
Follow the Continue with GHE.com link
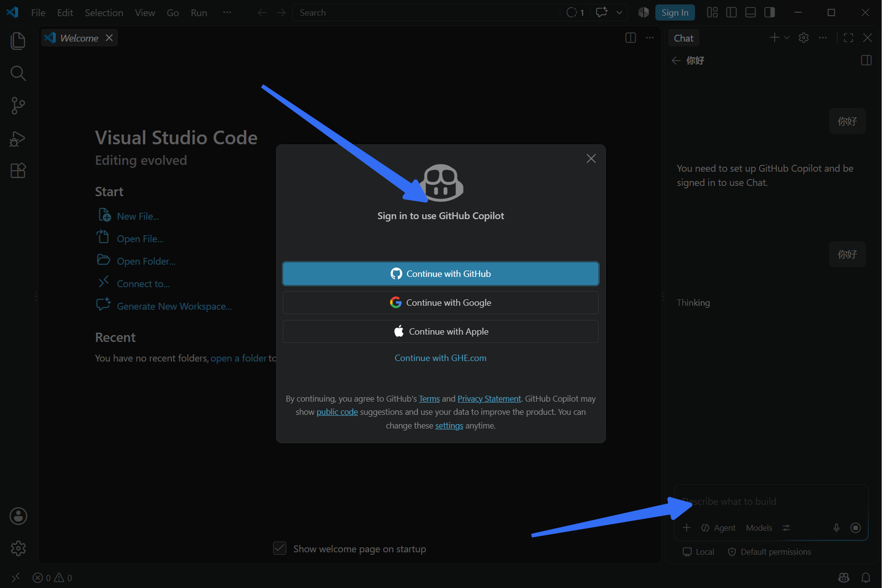441,358
